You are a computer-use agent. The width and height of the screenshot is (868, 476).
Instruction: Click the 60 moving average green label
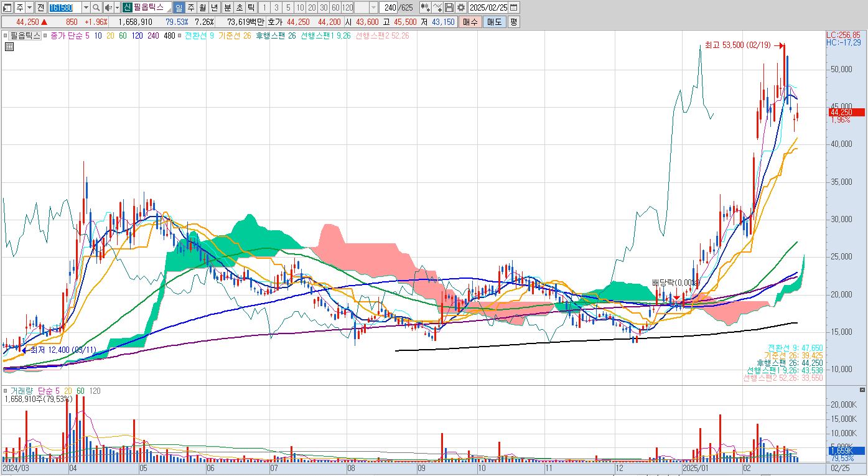coord(123,35)
